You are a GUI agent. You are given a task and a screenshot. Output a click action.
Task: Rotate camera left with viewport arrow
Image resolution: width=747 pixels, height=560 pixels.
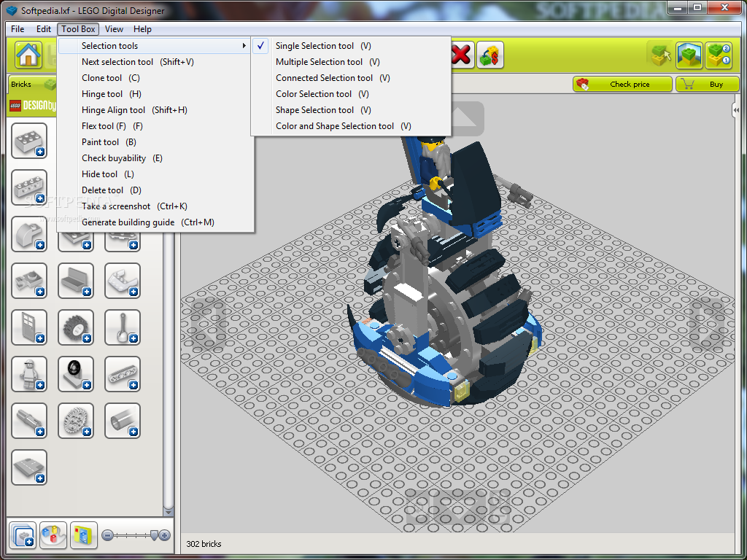(208, 323)
